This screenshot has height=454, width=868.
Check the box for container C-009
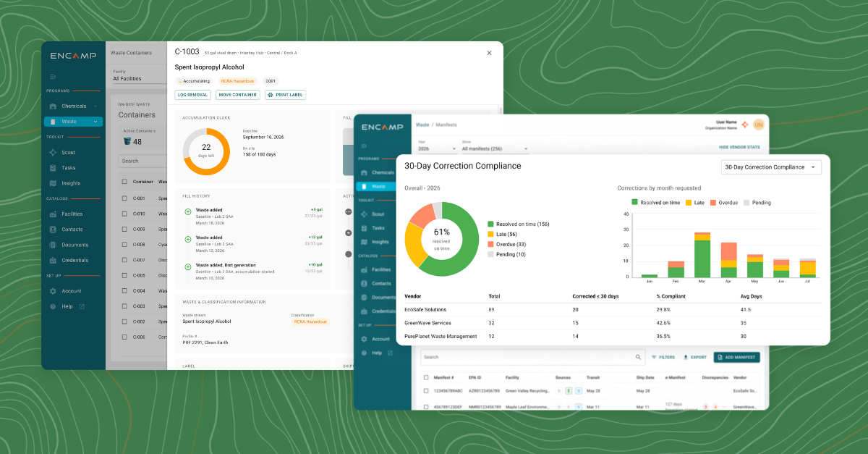[124, 229]
